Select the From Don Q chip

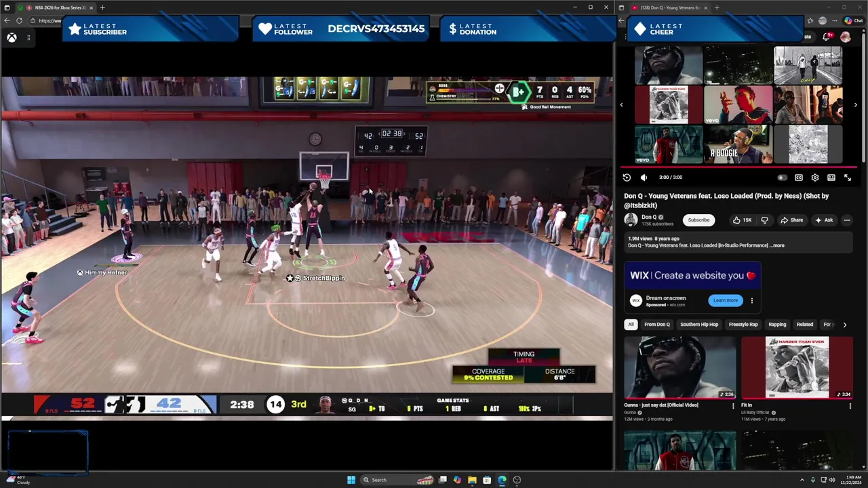click(x=656, y=324)
